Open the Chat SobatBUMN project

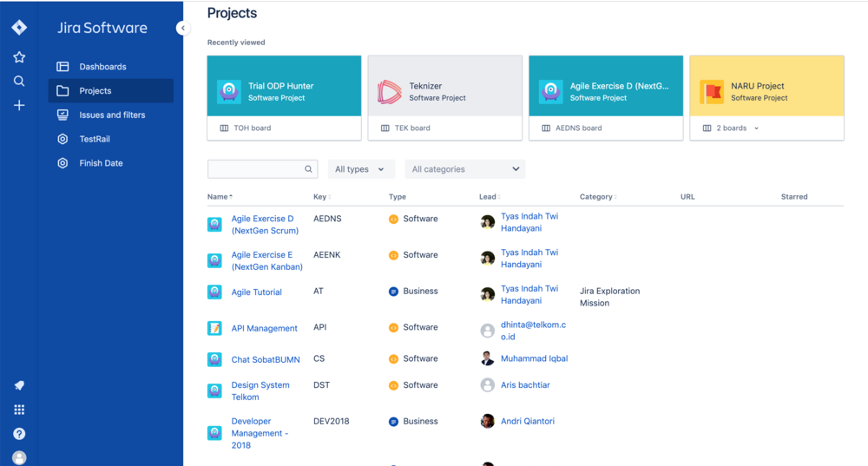(265, 360)
